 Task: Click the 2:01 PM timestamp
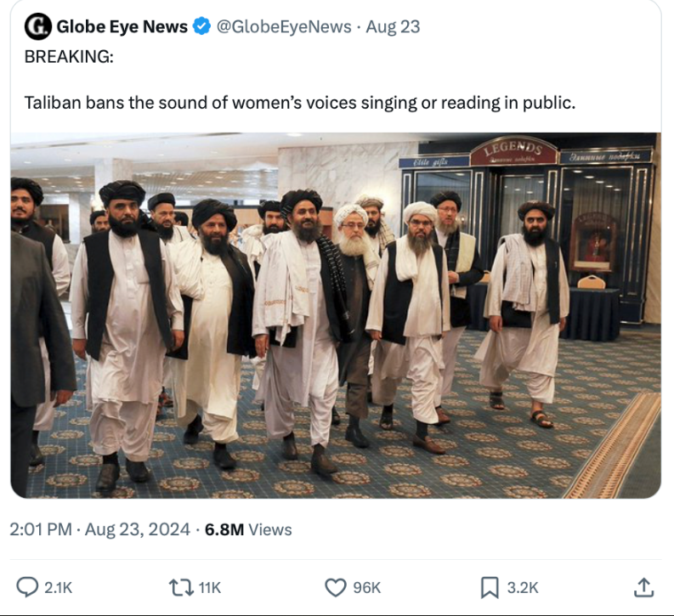[41, 529]
